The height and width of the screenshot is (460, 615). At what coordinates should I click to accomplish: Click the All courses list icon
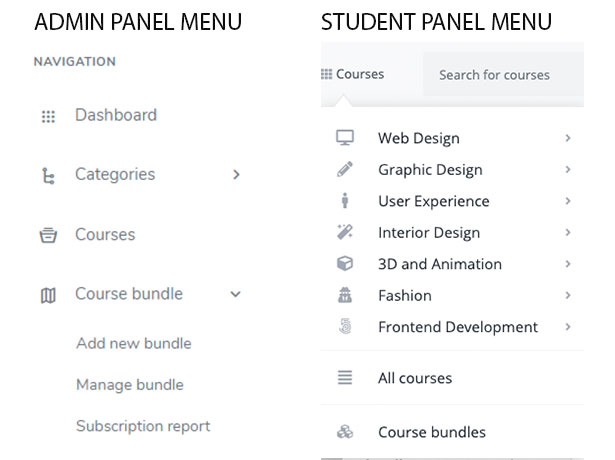pyautogui.click(x=345, y=378)
